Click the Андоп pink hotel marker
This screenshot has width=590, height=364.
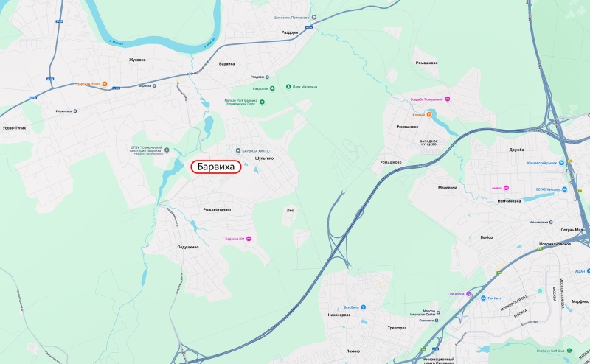pyautogui.click(x=506, y=188)
